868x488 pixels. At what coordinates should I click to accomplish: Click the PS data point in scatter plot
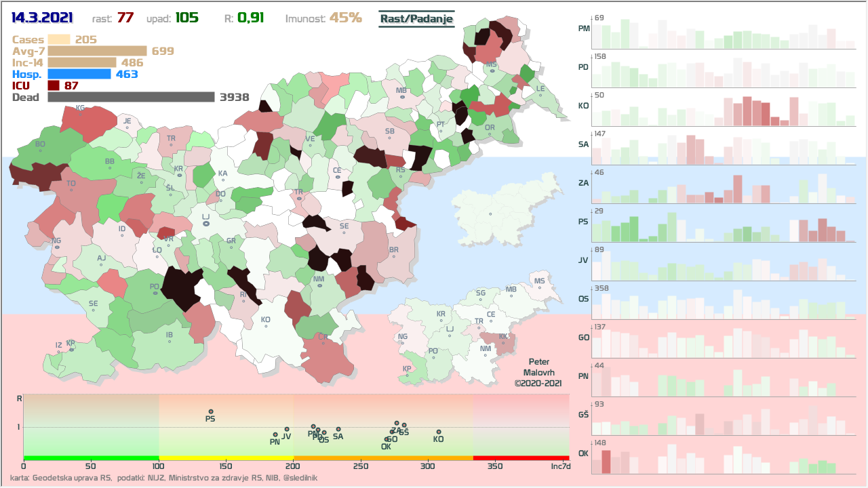[211, 411]
